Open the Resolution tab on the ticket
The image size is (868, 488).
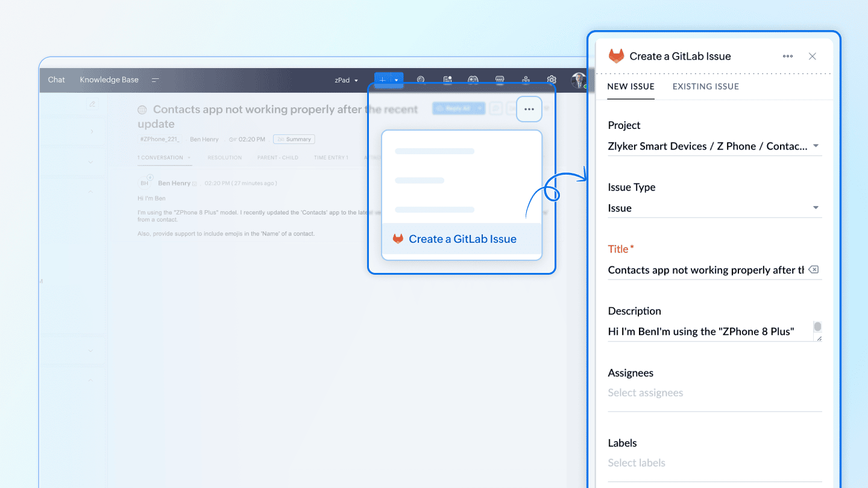click(224, 158)
